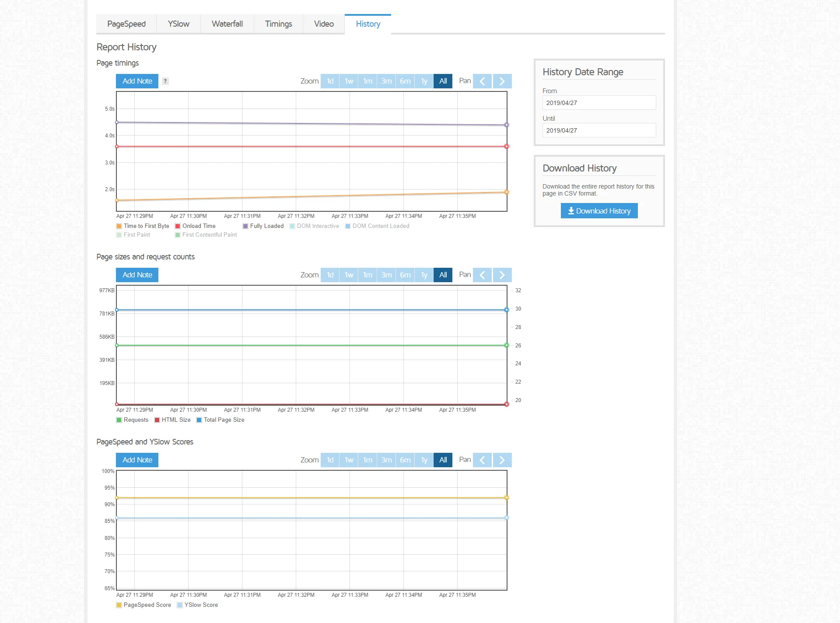Image resolution: width=840 pixels, height=623 pixels.
Task: Open the PageSpeed tab
Action: 126,24
